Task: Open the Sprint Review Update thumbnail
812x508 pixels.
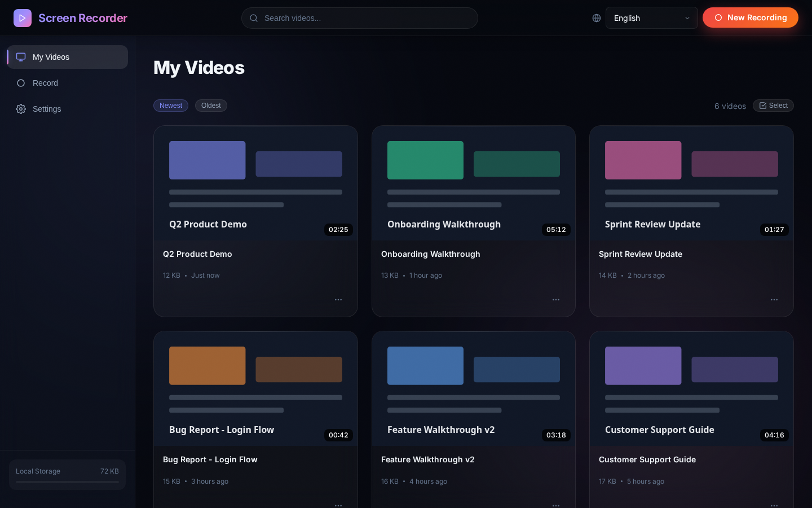Action: pyautogui.click(x=691, y=183)
